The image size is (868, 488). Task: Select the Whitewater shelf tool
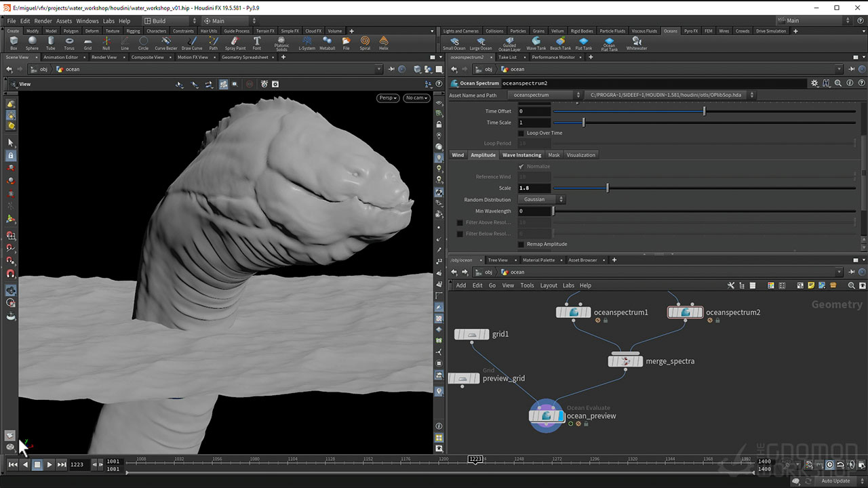click(x=636, y=43)
